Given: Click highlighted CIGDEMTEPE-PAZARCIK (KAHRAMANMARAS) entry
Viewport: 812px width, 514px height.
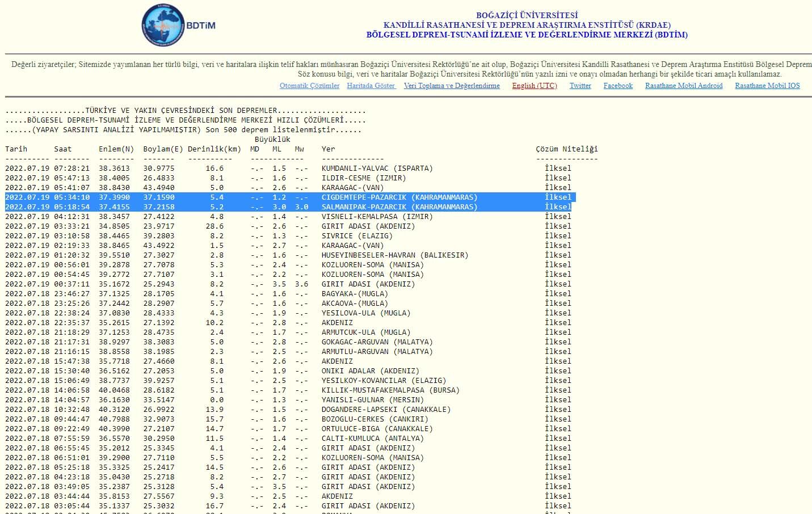Looking at the screenshot, I should [399, 197].
